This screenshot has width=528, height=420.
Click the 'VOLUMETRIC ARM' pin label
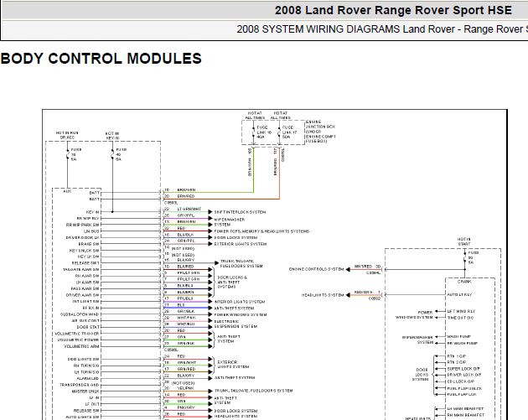coord(81,346)
